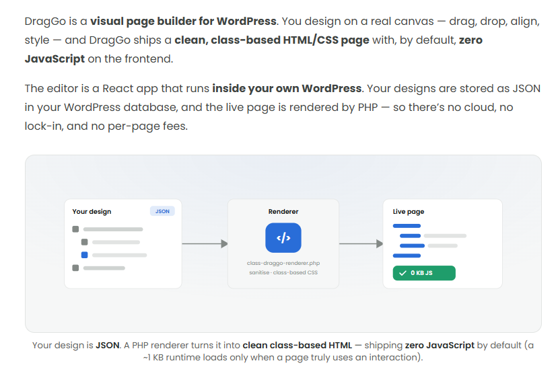Image resolution: width=558 pixels, height=392 pixels.
Task: Click the bold "JSON" word in the caption
Action: (108, 345)
